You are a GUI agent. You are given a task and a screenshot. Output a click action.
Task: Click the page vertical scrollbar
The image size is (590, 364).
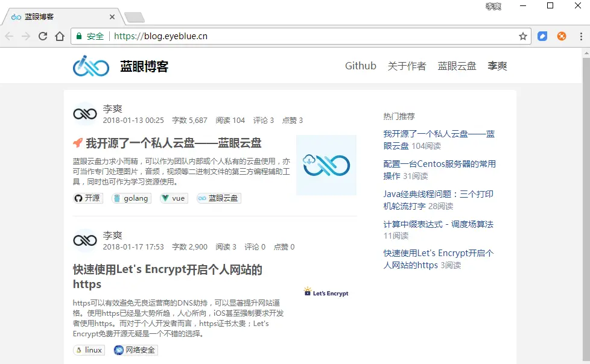tap(586, 210)
